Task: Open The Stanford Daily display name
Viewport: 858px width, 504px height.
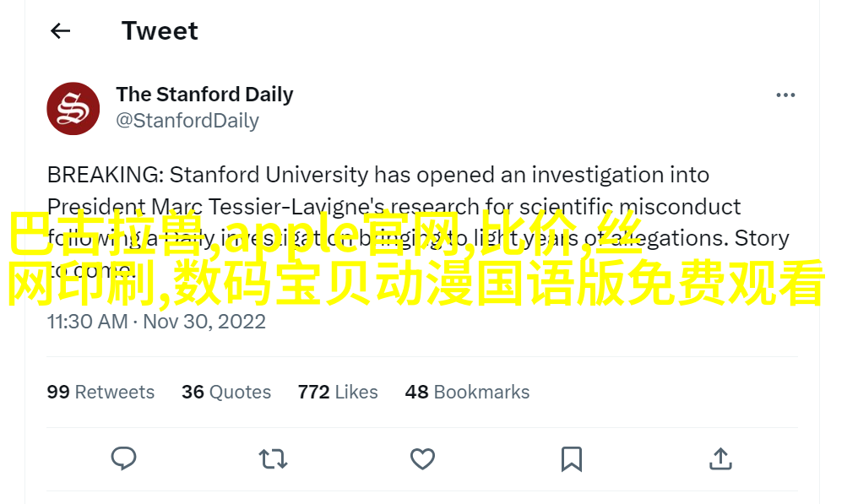Action: pyautogui.click(x=204, y=94)
